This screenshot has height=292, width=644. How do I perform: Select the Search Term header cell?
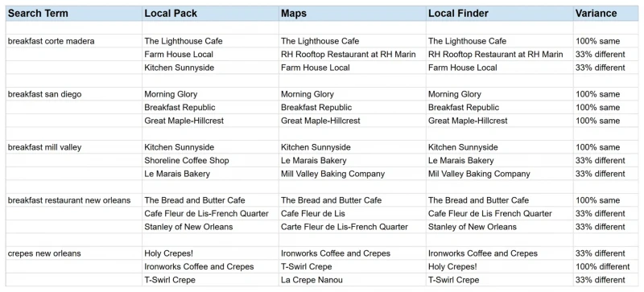[74, 14]
